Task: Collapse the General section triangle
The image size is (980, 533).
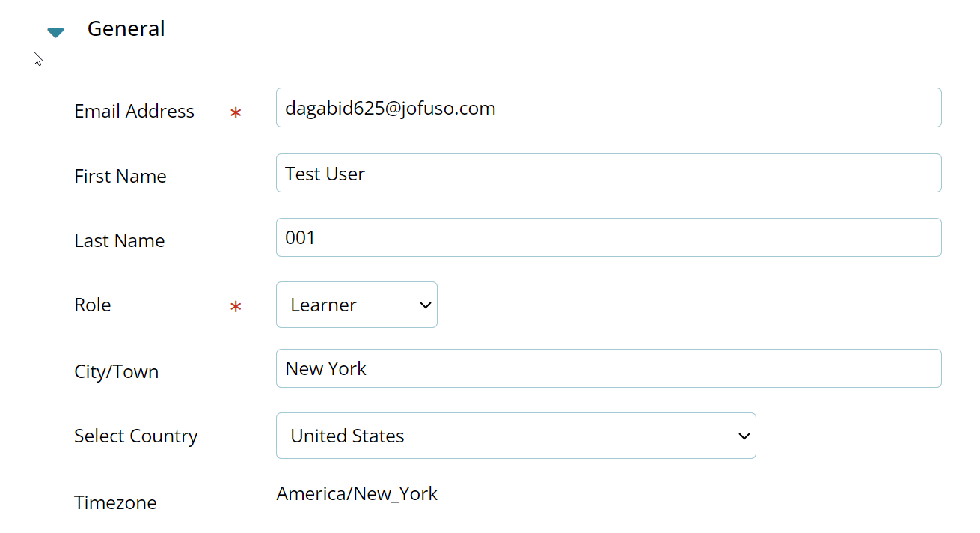Action: 55,32
